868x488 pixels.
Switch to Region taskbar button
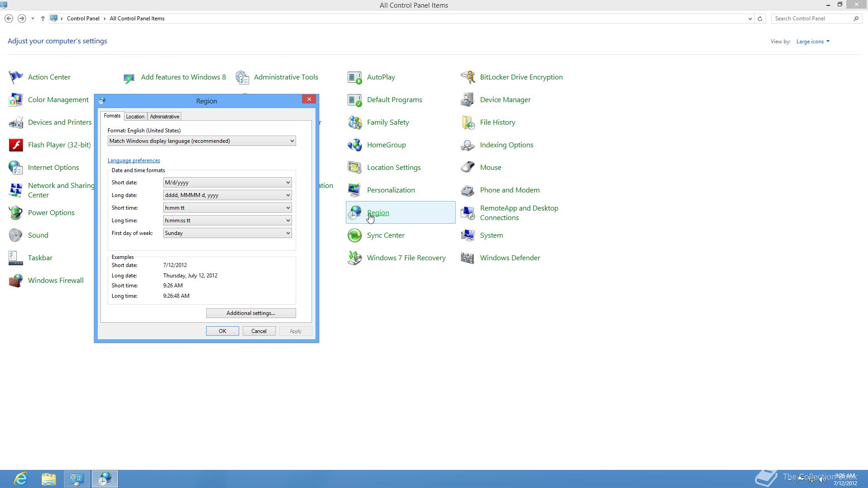105,479
